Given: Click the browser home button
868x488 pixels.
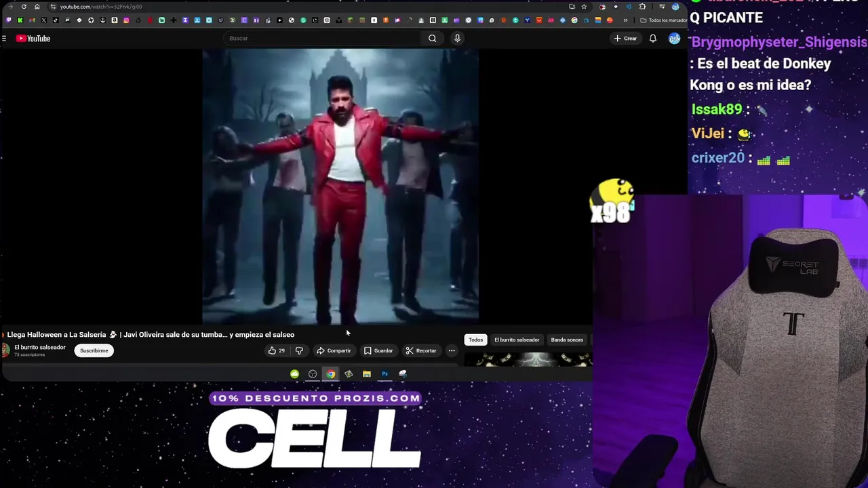Looking at the screenshot, I should pyautogui.click(x=37, y=7).
